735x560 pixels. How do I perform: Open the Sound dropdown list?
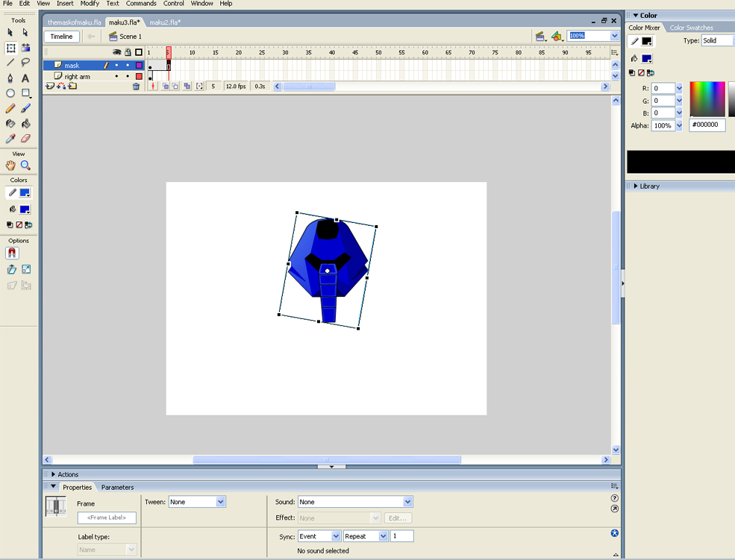click(407, 502)
